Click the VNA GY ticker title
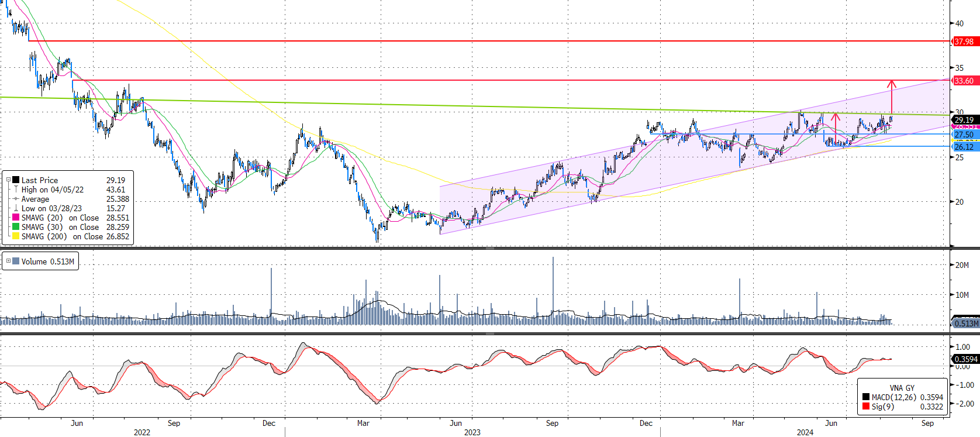Image resolution: width=980 pixels, height=437 pixels. (902, 388)
